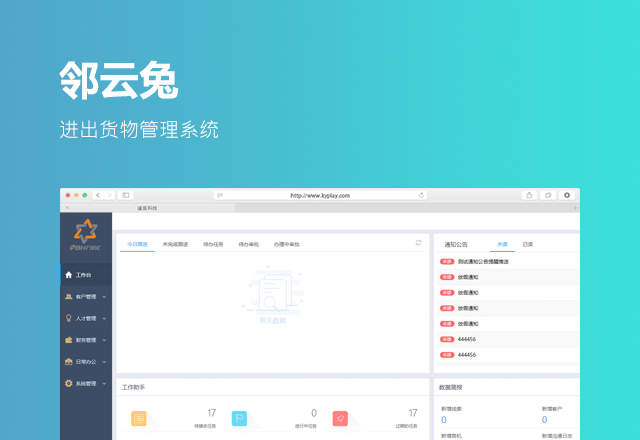Select the 已读 tab in 通知公告
640x440 pixels.
tap(527, 244)
